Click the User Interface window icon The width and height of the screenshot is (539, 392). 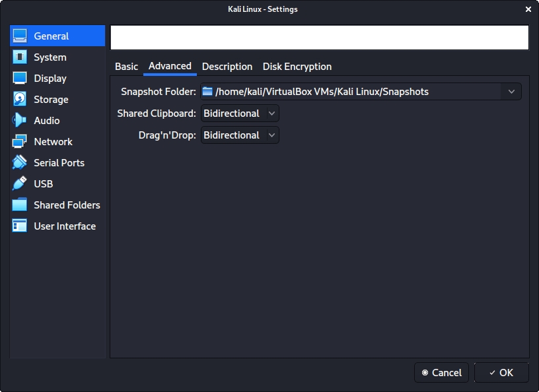click(x=20, y=226)
